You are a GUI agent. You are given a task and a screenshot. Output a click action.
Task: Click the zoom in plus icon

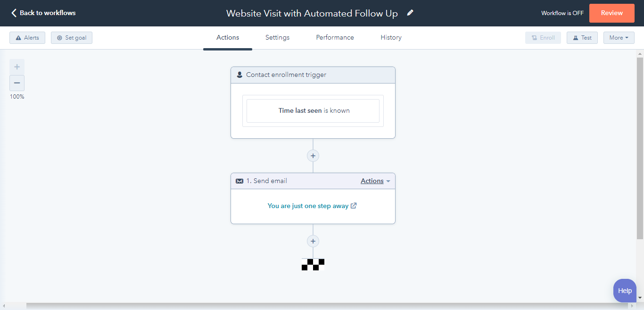(17, 67)
